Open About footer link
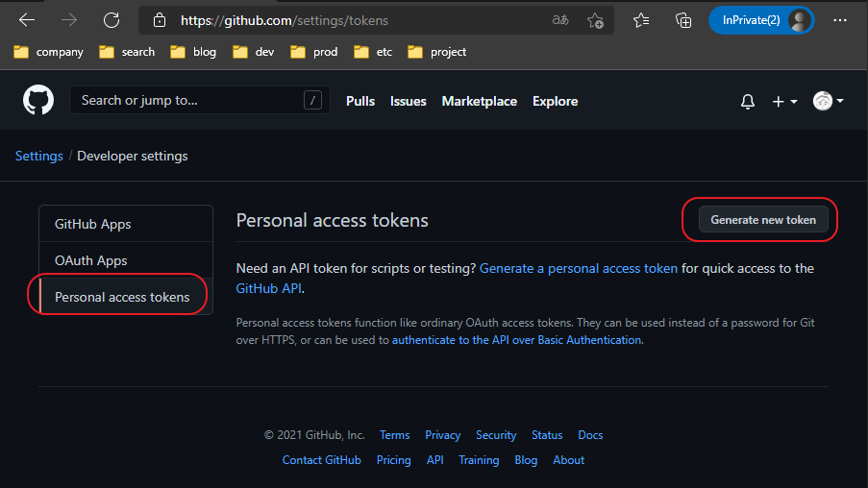 pyautogui.click(x=568, y=460)
